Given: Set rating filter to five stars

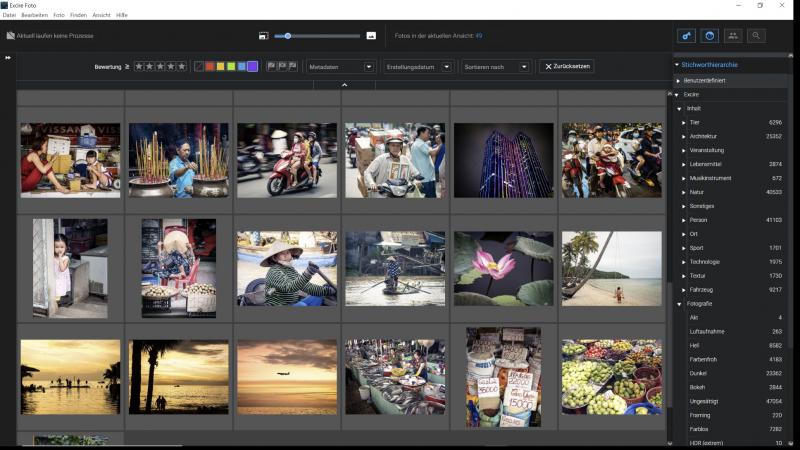Looking at the screenshot, I should point(182,66).
